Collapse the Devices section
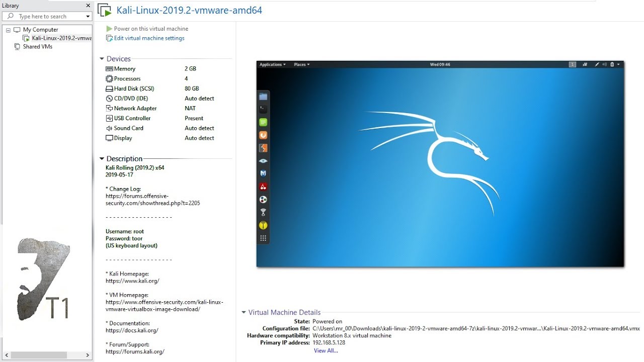 tap(102, 59)
